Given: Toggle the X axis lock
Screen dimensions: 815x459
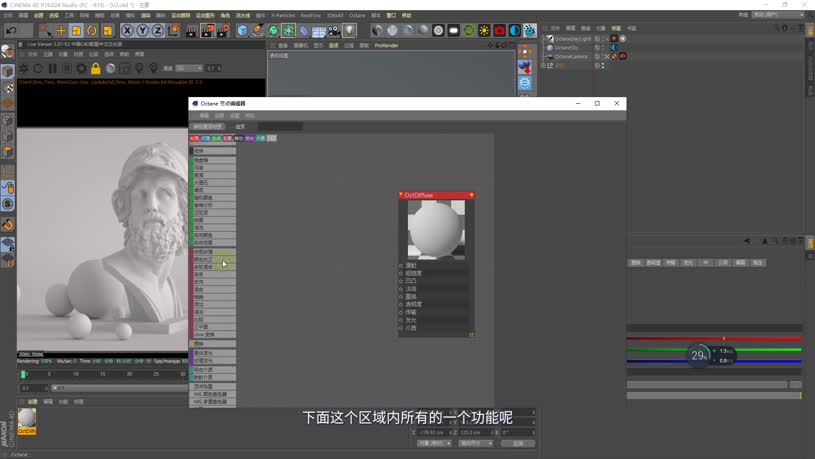Looking at the screenshot, I should click(x=127, y=31).
